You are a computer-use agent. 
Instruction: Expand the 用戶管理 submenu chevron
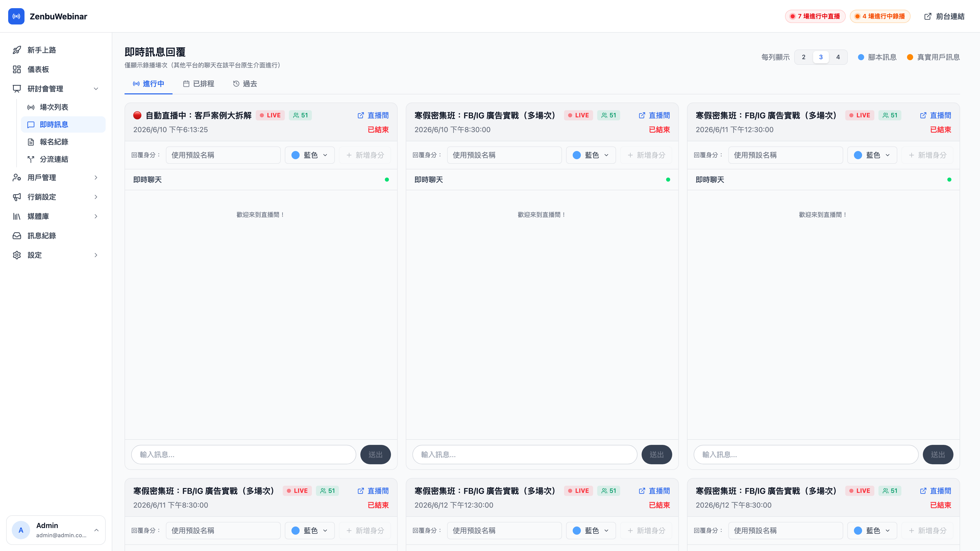coord(96,178)
